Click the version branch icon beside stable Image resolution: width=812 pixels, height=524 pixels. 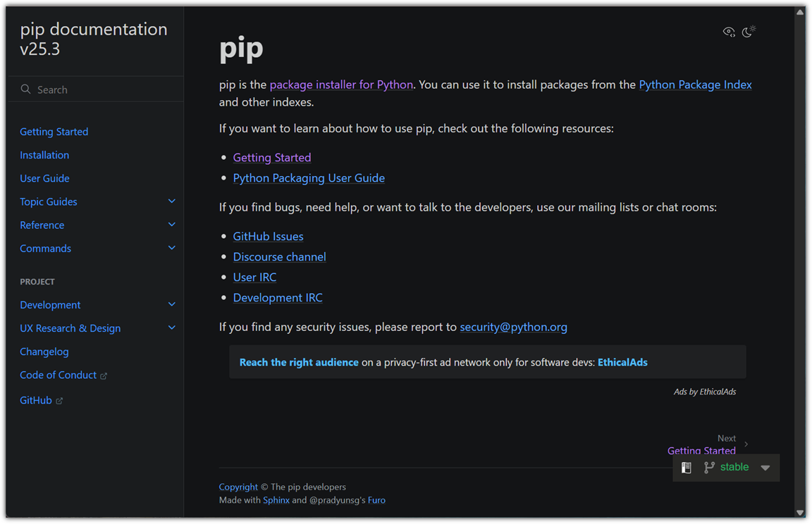pos(709,468)
